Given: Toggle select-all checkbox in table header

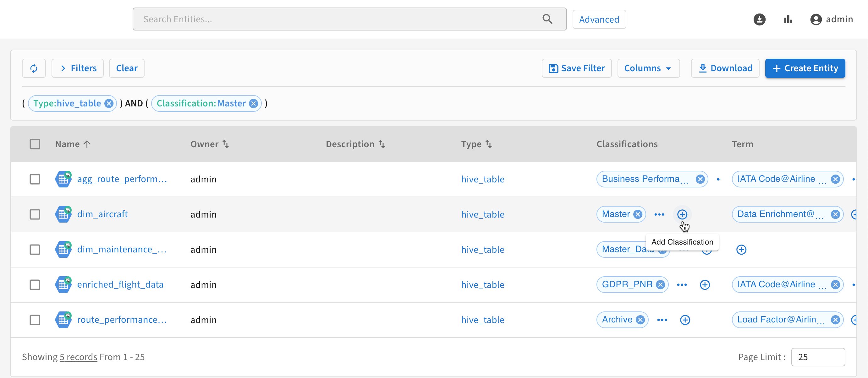Looking at the screenshot, I should [35, 144].
